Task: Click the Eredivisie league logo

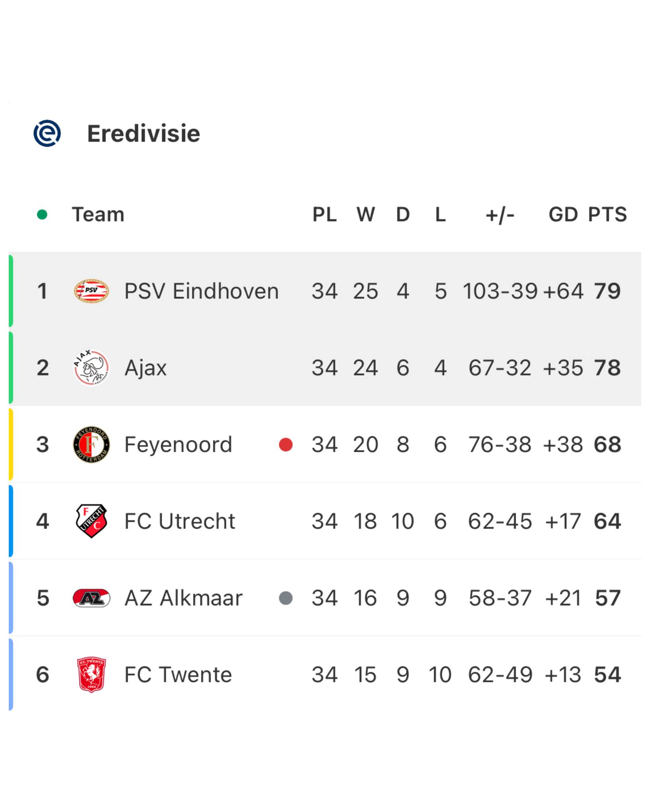Action: pos(47,133)
